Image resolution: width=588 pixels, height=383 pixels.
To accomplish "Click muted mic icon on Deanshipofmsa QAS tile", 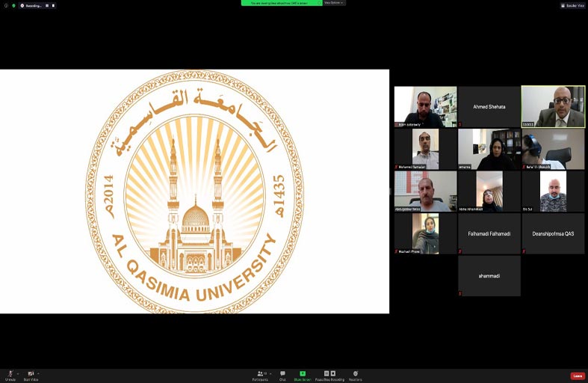I will coord(524,251).
